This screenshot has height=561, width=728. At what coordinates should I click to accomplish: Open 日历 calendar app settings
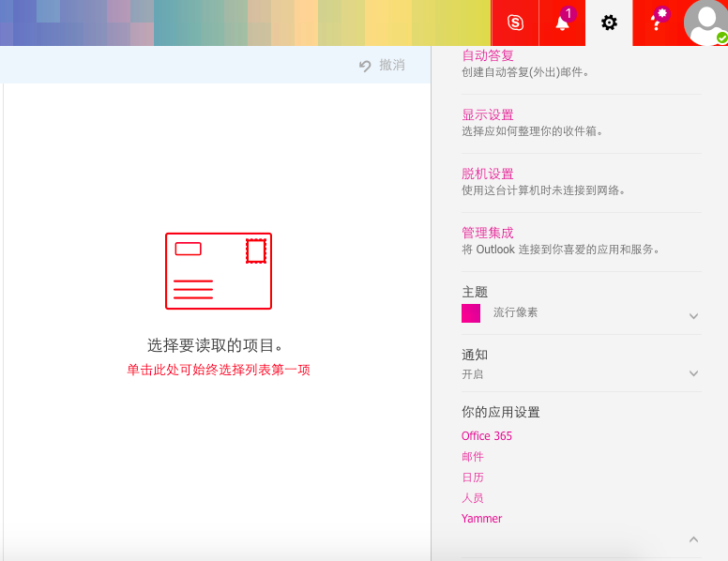(x=473, y=478)
